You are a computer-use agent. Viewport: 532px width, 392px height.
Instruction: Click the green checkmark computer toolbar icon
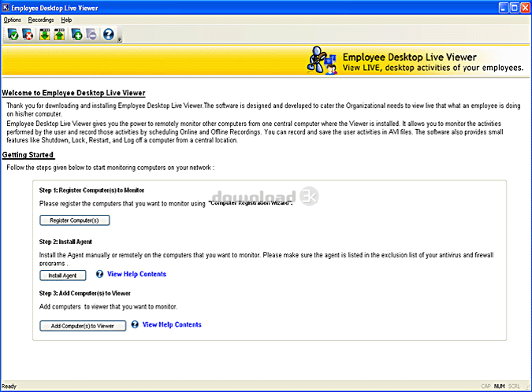(13, 35)
